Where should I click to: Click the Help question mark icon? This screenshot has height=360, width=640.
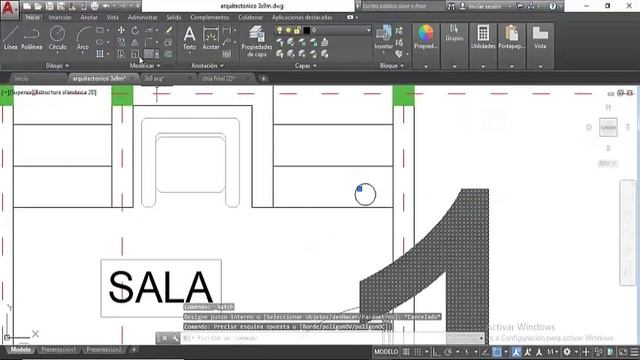click(552, 6)
